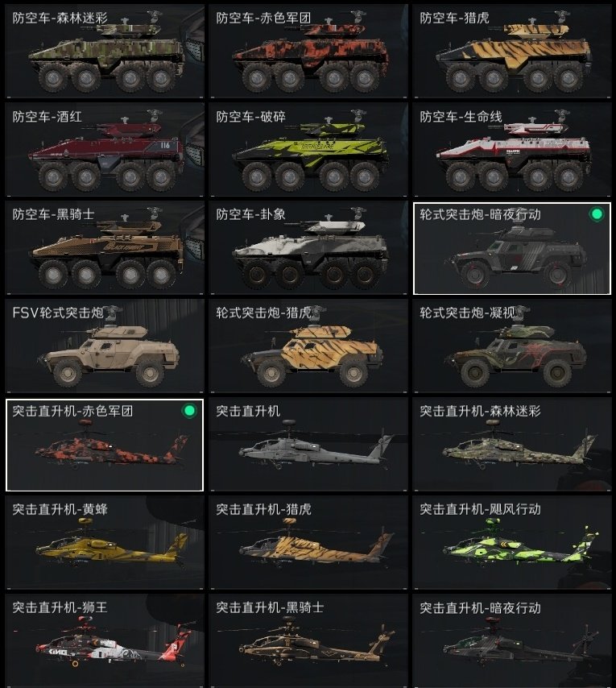Select the 突击直升机-森林迷彩 skin

tap(511, 445)
